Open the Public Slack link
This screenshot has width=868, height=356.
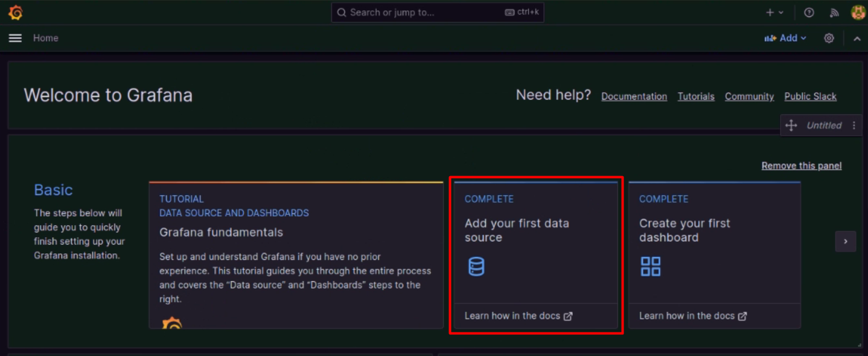(810, 96)
